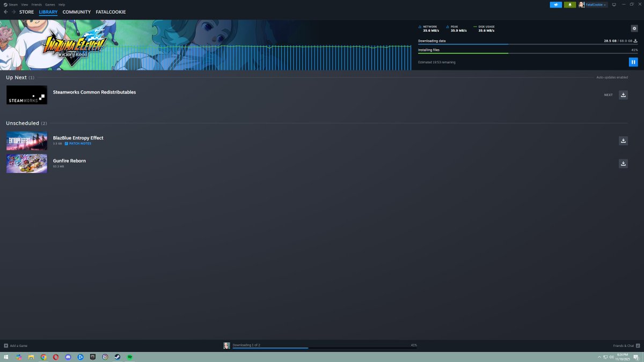Open Opera browser from the taskbar
The width and height of the screenshot is (644, 362).
click(56, 357)
